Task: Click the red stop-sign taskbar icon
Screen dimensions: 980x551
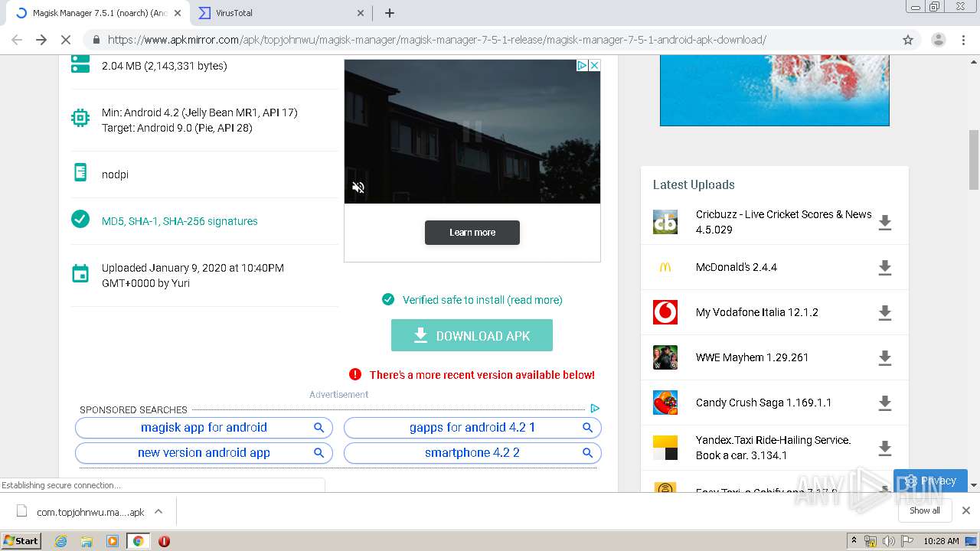Action: 164,541
